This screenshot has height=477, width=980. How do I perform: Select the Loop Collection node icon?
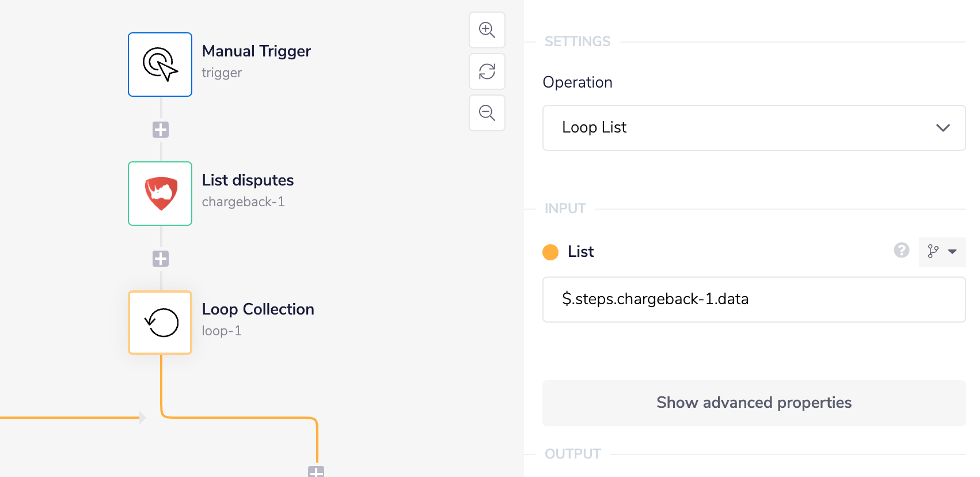[160, 323]
